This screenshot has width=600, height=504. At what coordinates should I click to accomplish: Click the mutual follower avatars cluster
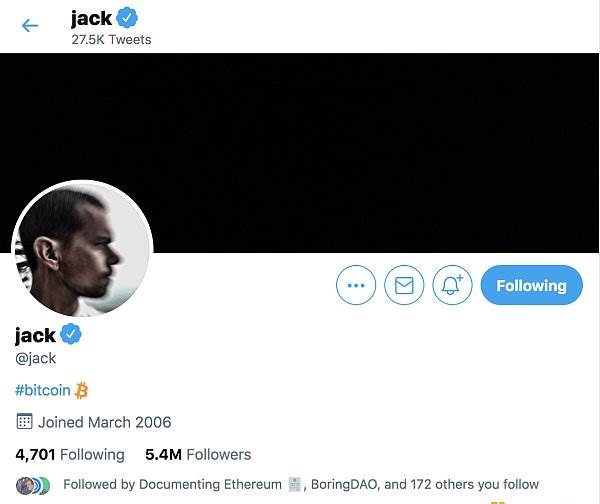33,485
